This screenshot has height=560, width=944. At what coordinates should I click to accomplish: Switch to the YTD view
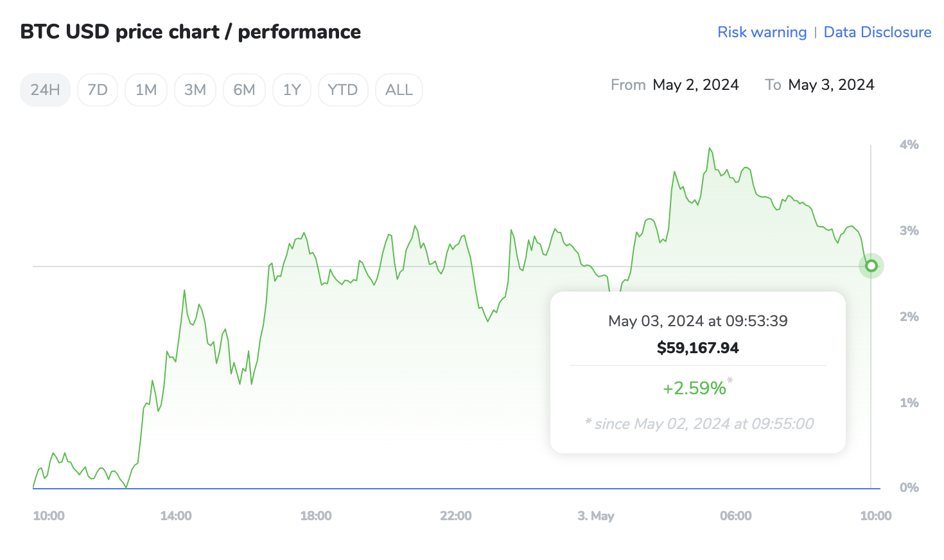click(x=343, y=89)
